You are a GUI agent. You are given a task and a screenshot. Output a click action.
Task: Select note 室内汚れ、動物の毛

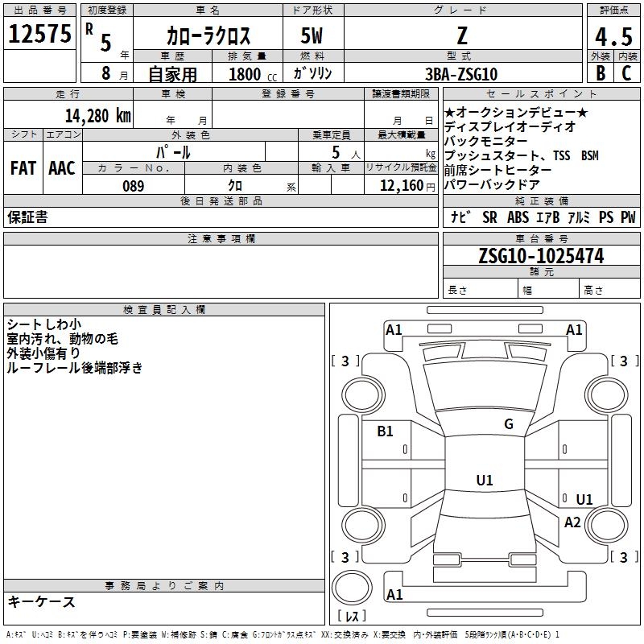(63, 339)
